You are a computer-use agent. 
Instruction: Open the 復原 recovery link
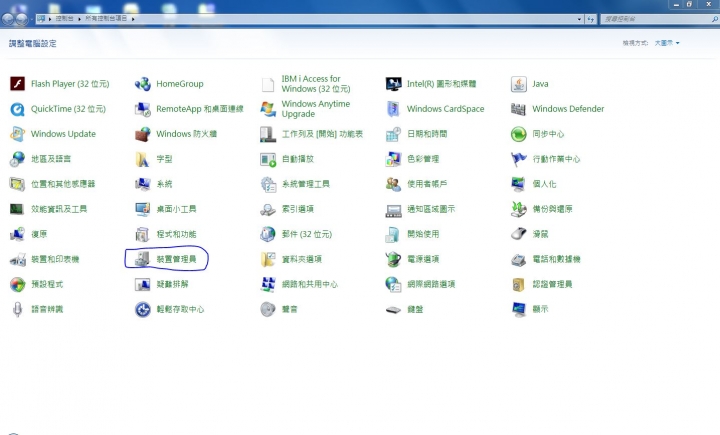39,234
